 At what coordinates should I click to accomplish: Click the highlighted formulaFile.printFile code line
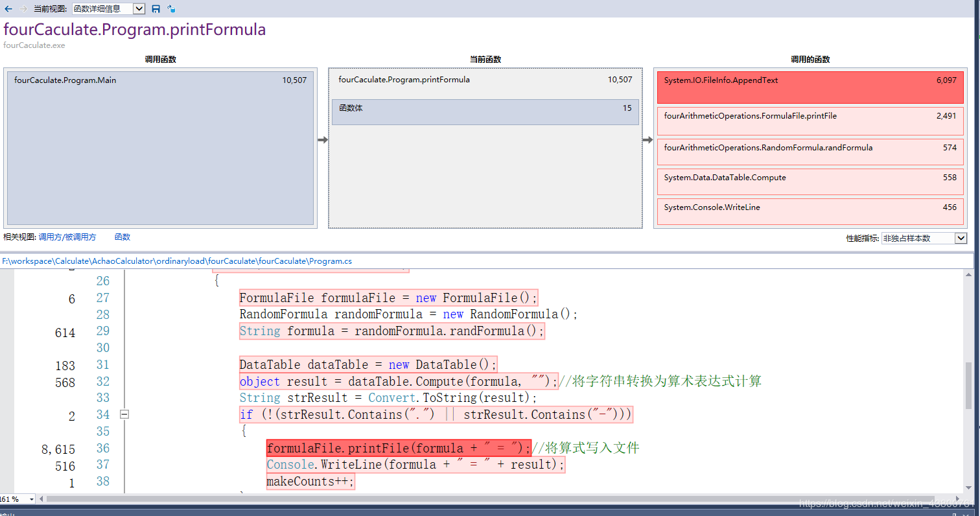click(398, 448)
